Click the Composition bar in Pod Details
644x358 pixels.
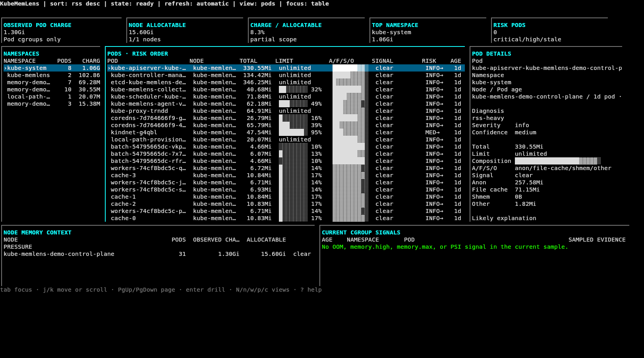tap(557, 161)
